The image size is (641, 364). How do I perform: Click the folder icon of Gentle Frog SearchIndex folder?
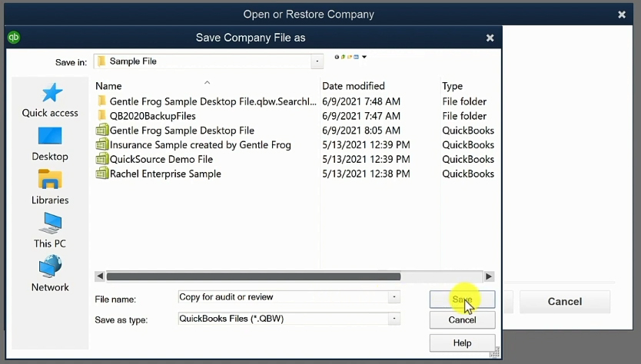click(x=102, y=101)
